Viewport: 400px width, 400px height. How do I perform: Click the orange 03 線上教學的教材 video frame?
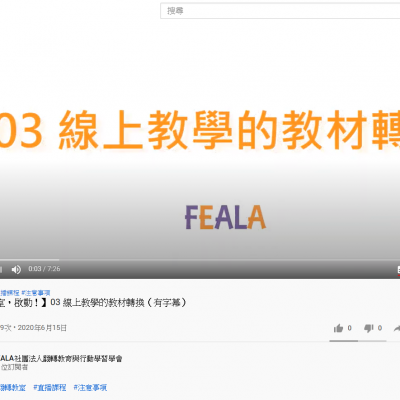(x=200, y=130)
